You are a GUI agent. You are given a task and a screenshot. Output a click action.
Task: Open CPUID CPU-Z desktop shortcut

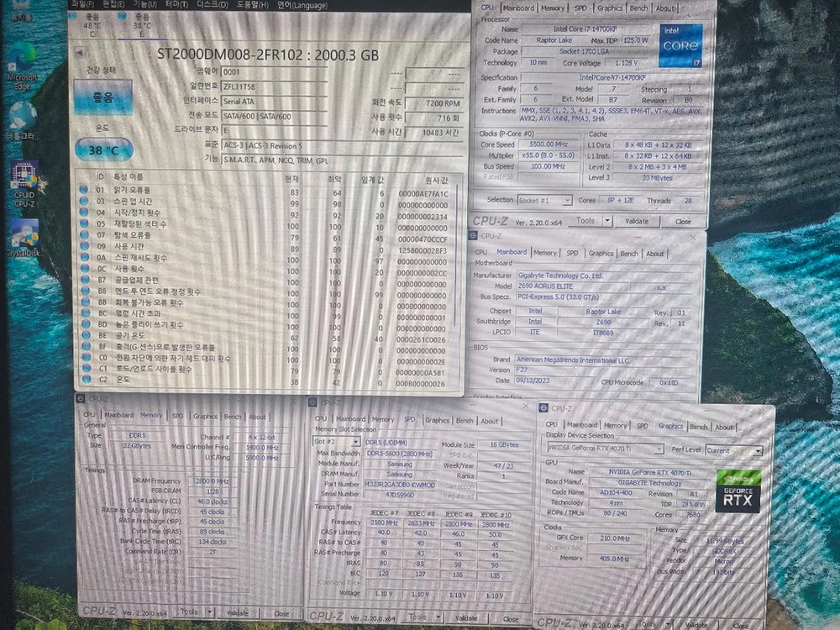coord(24,184)
